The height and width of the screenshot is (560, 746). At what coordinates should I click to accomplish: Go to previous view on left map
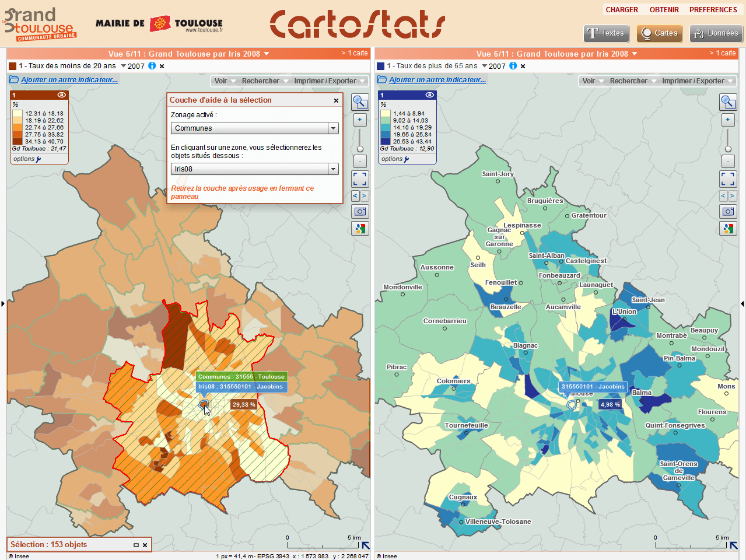point(355,196)
